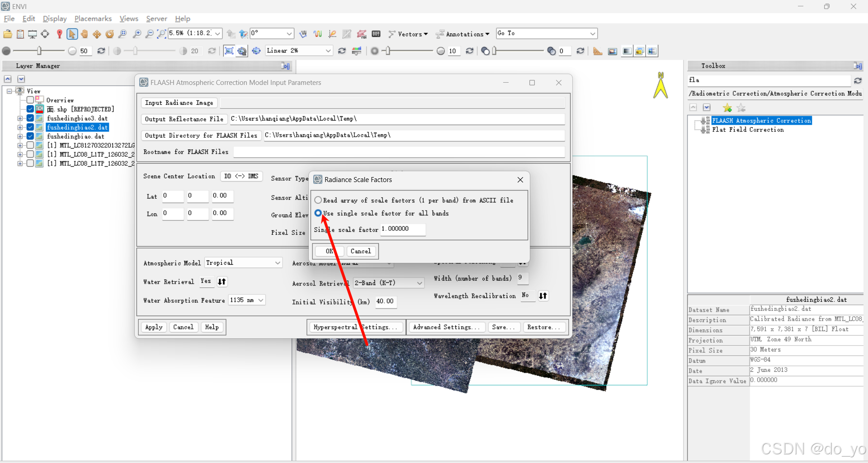Image resolution: width=868 pixels, height=463 pixels.
Task: Click the Portal view icon
Action: [x=613, y=51]
